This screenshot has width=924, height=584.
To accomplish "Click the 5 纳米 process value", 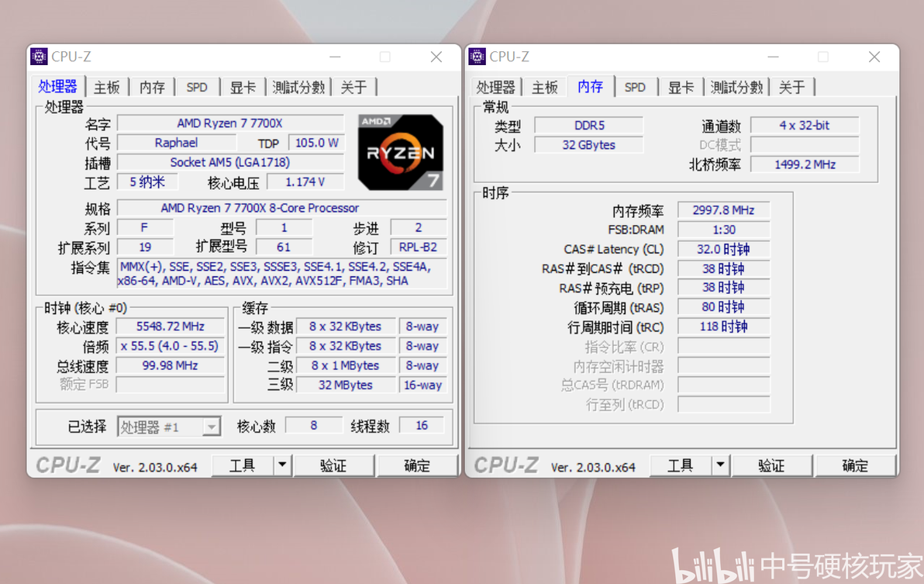I will pyautogui.click(x=147, y=182).
